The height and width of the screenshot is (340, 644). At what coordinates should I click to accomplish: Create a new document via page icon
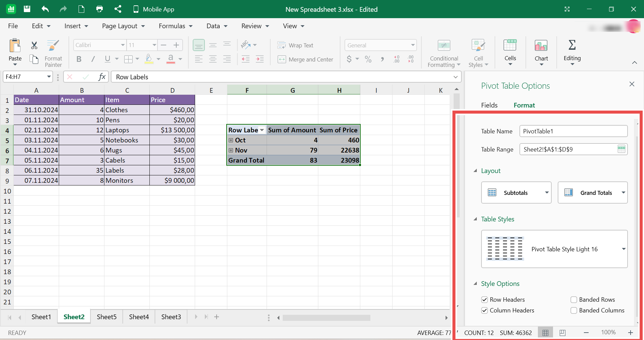coord(81,9)
